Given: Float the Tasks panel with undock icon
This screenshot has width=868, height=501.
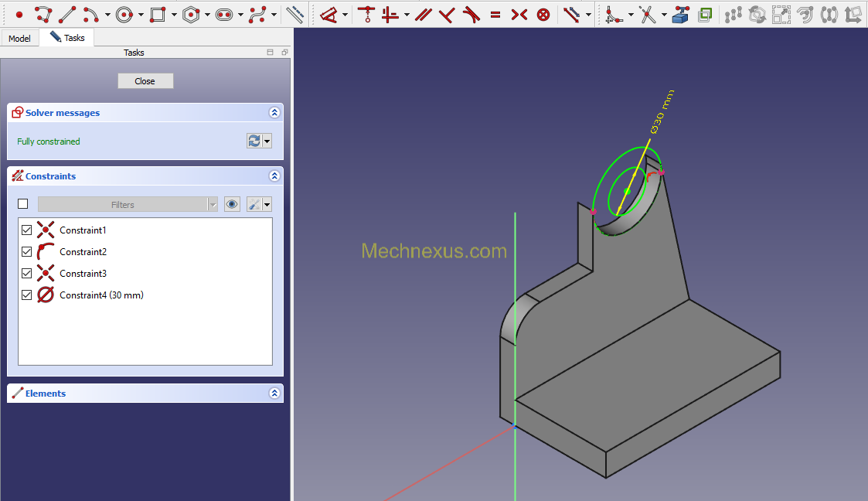Looking at the screenshot, I should (284, 52).
